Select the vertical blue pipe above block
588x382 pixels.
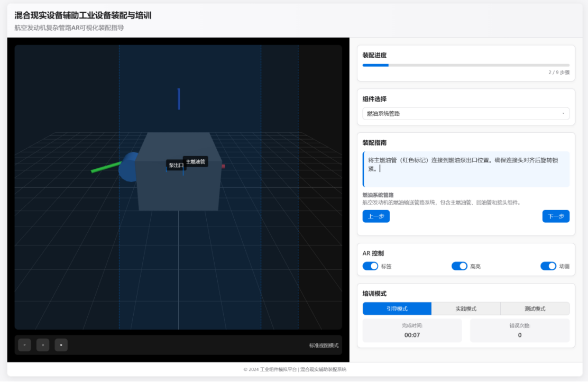[179, 99]
